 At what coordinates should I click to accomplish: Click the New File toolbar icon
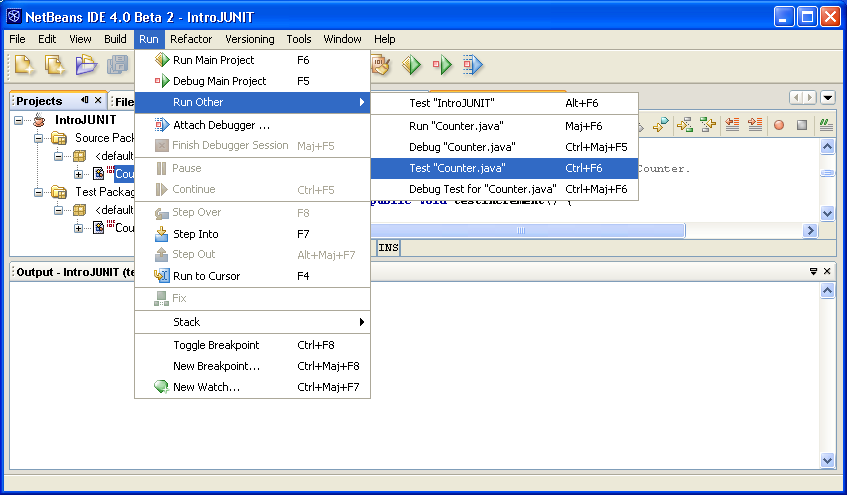(x=55, y=65)
